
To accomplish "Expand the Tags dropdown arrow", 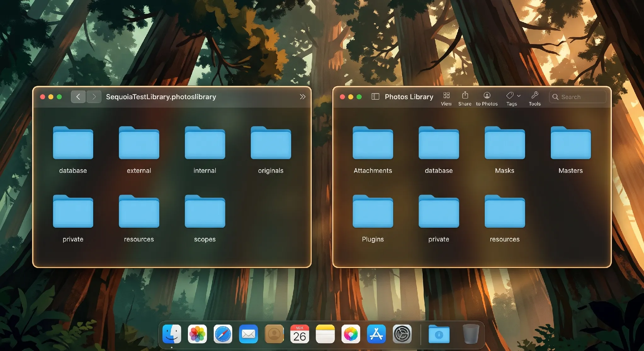I will click(519, 96).
